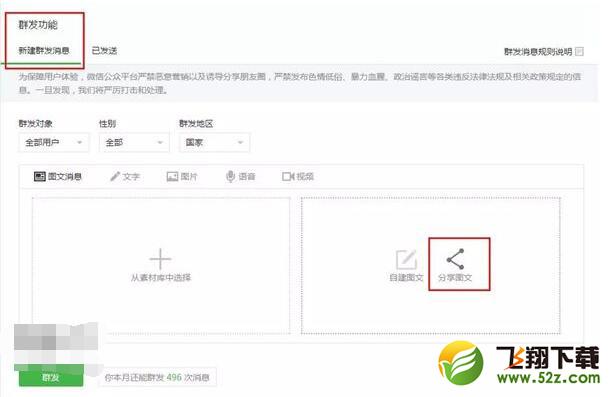Image resolution: width=612 pixels, height=397 pixels.
Task: Click the 群发功能 heading
Action: [x=38, y=25]
